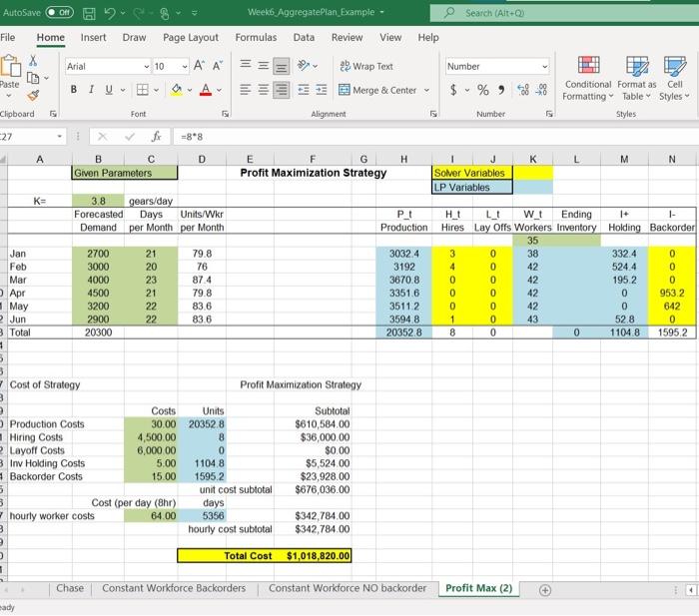Toggle Bold formatting
This screenshot has height=616, width=699.
tap(74, 90)
